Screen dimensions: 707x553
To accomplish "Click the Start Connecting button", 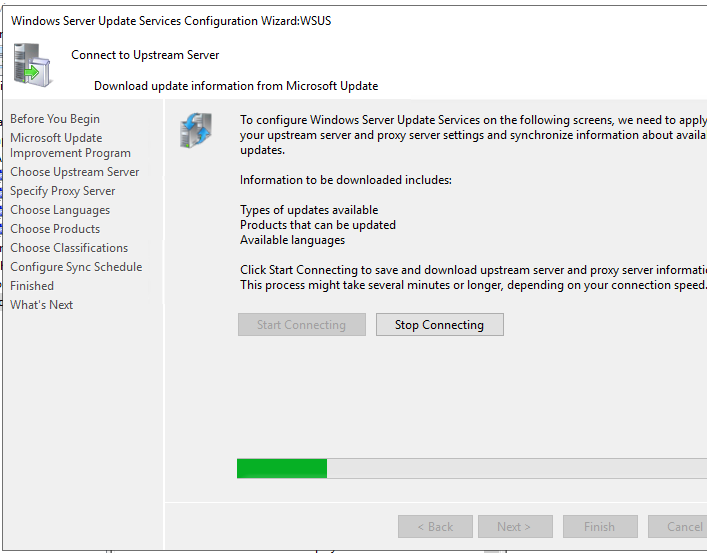I will pyautogui.click(x=301, y=325).
